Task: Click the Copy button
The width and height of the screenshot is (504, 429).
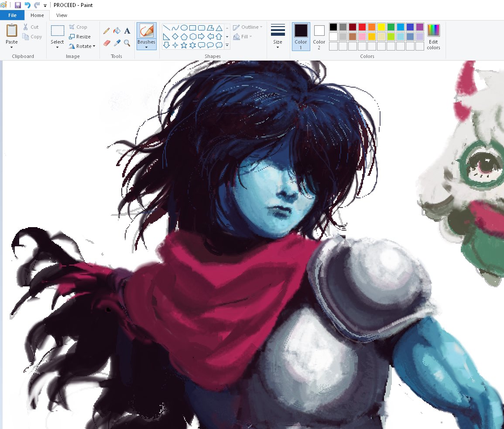Action: coord(32,37)
